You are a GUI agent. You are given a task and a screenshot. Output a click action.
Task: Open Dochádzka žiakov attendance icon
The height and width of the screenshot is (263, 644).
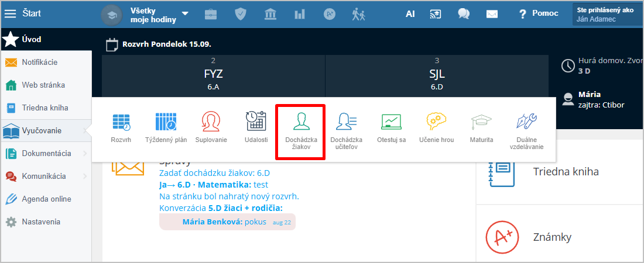301,122
